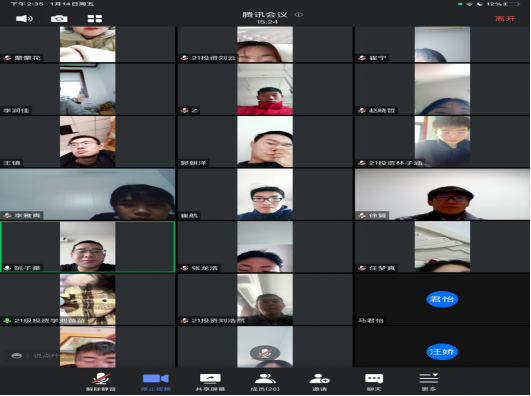Tap the emoji icon in chat bar
Image resolution: width=531 pixels, height=396 pixels.
click(x=17, y=356)
